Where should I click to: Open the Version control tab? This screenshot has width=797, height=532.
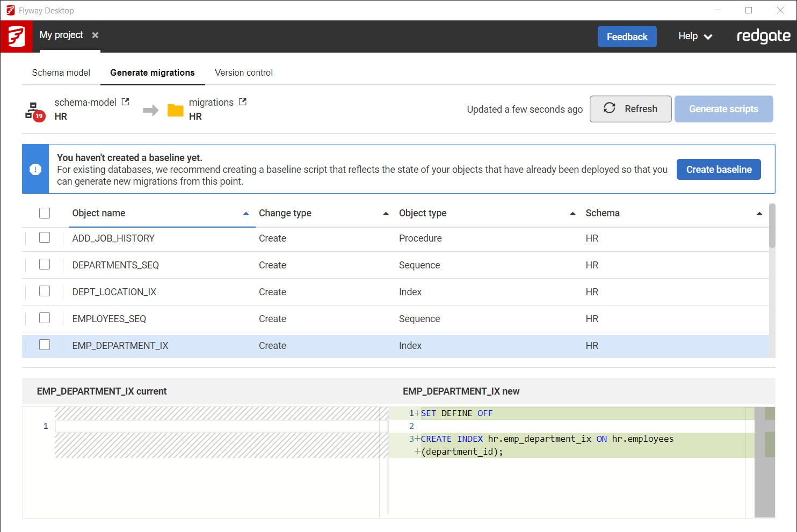(x=243, y=72)
